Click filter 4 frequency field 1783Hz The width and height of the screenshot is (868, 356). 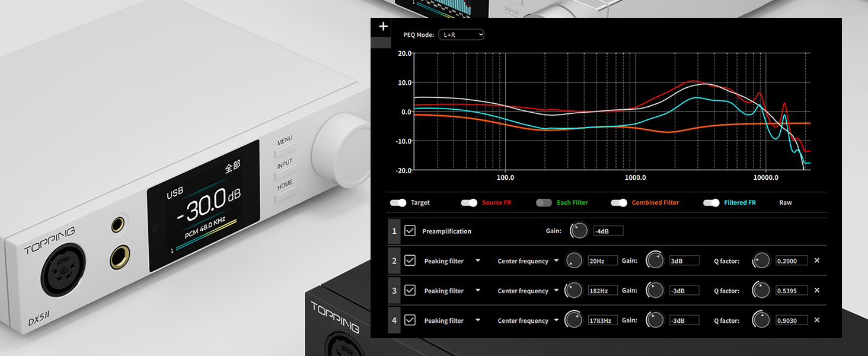click(x=602, y=320)
